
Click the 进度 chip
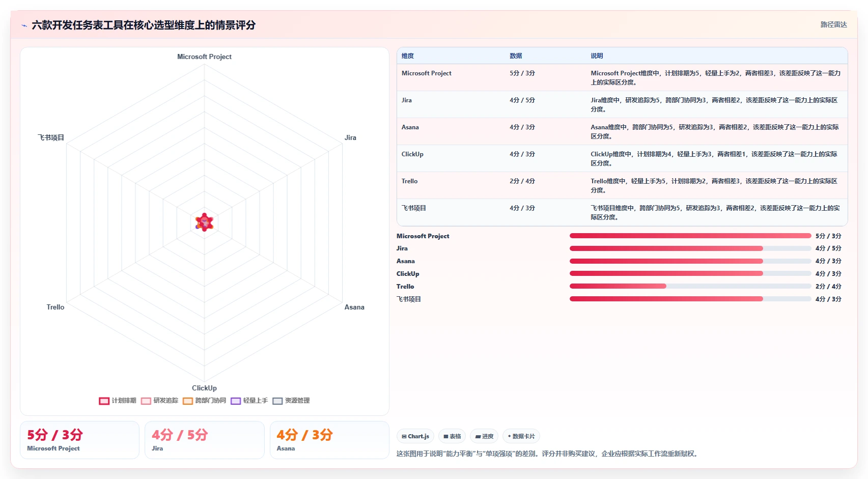click(484, 436)
